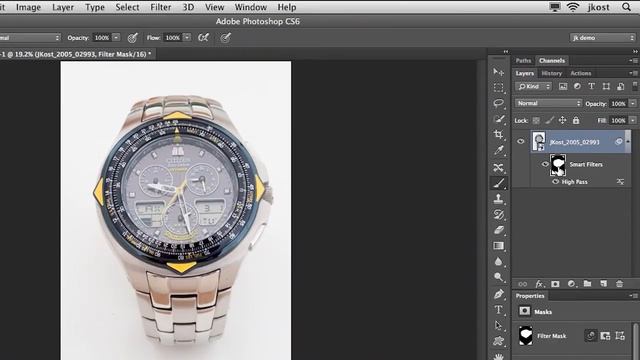Turn layer filtering switch on or off
Viewport: 640px width, 360px height.
tap(635, 86)
